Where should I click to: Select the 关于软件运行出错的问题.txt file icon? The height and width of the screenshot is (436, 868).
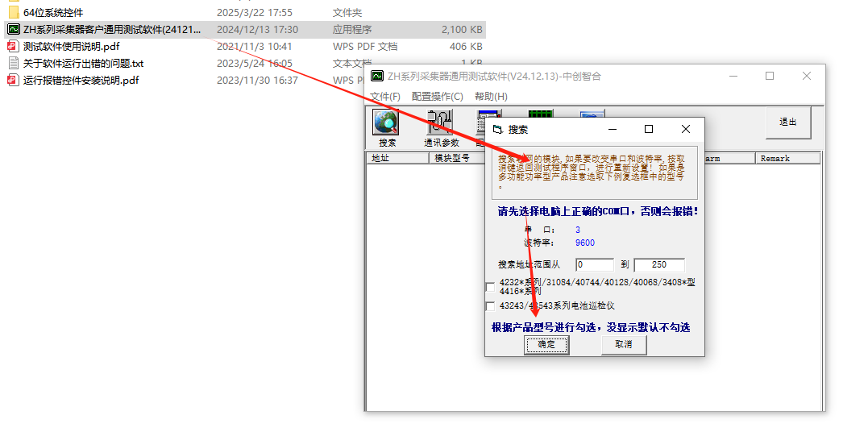pyautogui.click(x=14, y=64)
